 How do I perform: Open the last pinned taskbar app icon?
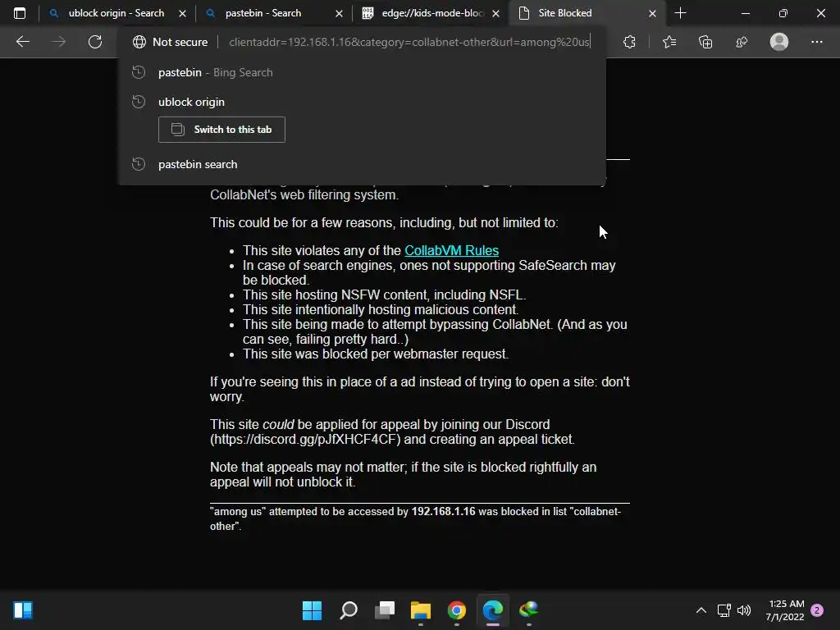point(529,610)
